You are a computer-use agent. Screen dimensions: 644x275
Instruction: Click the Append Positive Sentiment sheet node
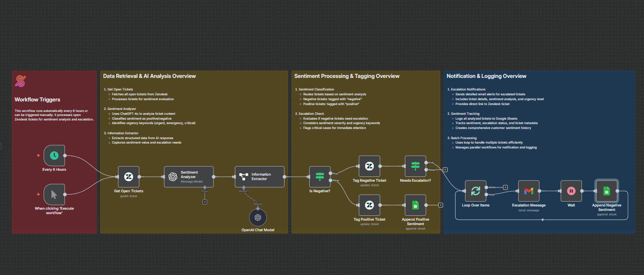[415, 205]
